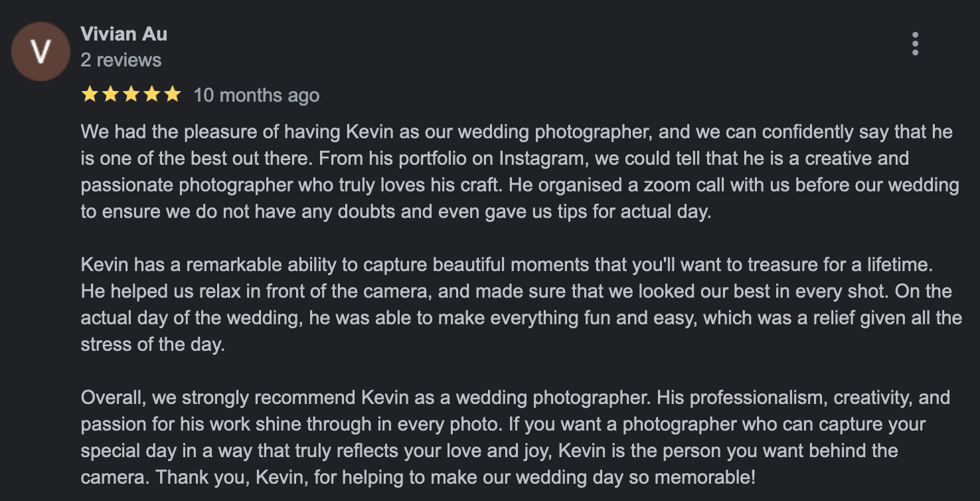Click the paragraph starting Kevin has a remarkable
The width and height of the screenshot is (980, 501).
coord(521,305)
